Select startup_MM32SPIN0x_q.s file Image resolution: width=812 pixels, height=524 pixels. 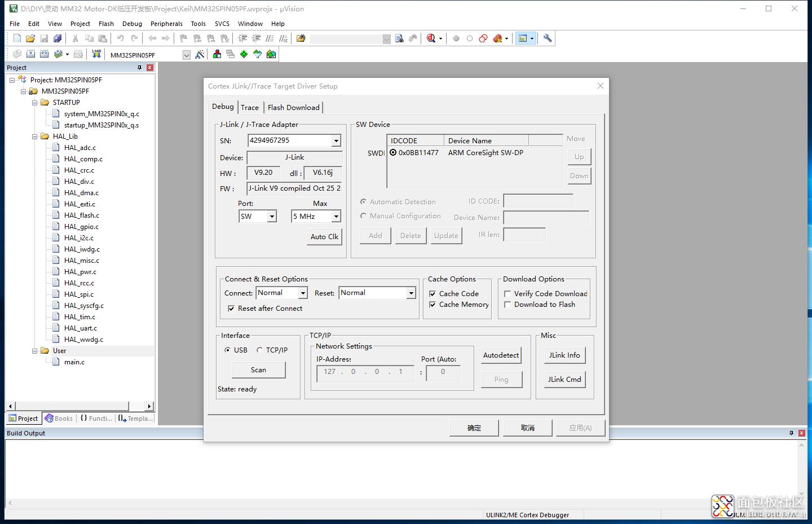[x=101, y=125]
